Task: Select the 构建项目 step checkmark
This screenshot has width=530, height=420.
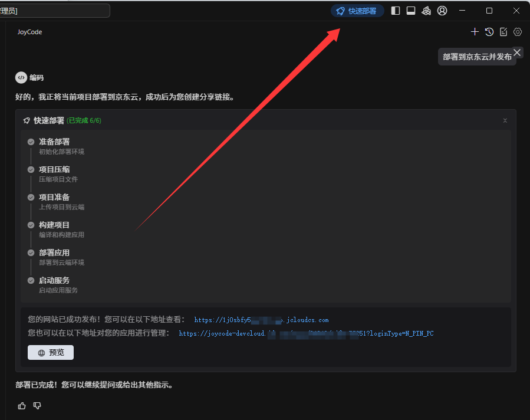Action: click(x=31, y=225)
